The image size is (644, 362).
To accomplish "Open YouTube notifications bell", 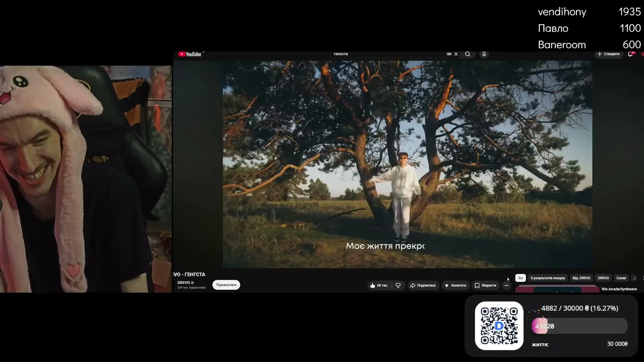I will point(630,54).
